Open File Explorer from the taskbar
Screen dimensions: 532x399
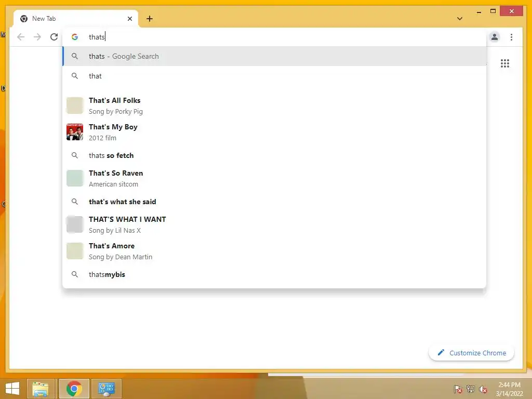[x=41, y=389]
